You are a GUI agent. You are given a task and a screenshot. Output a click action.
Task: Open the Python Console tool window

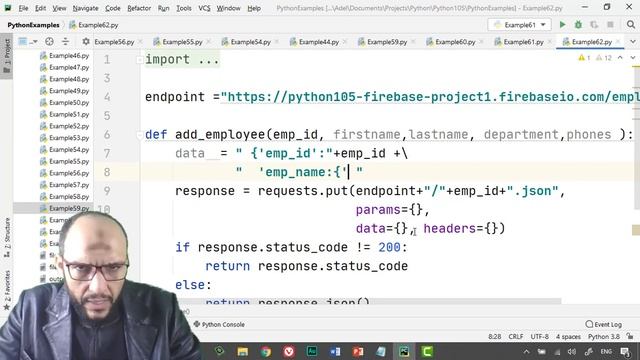point(219,324)
